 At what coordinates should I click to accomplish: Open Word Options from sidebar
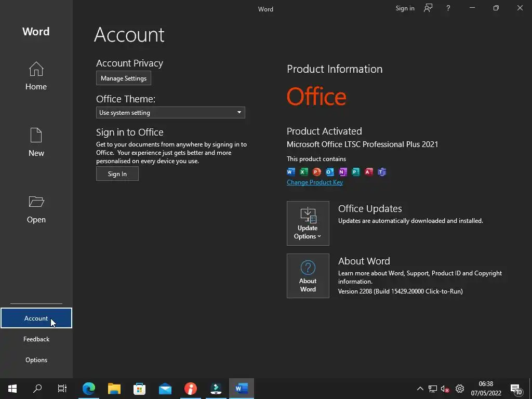click(36, 360)
